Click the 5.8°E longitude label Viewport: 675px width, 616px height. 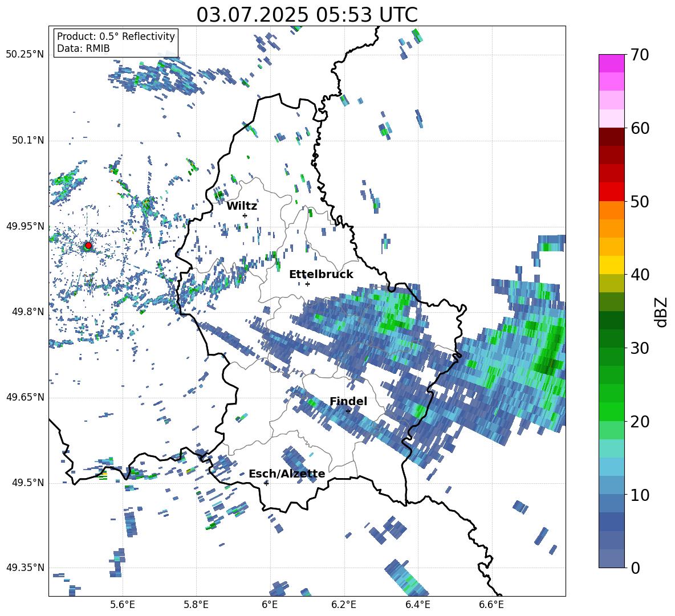pyautogui.click(x=196, y=605)
